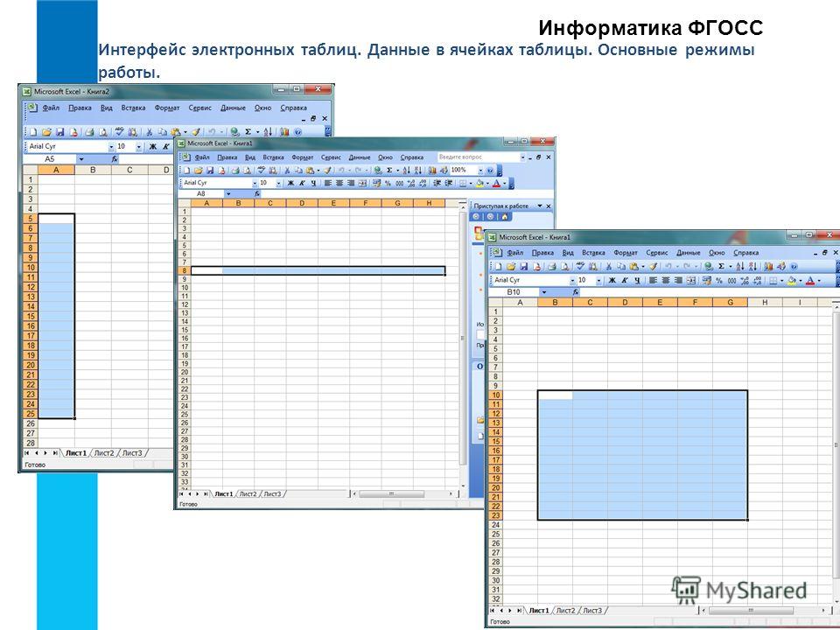Open Приступая к работе task pane dropdown

(x=540, y=206)
